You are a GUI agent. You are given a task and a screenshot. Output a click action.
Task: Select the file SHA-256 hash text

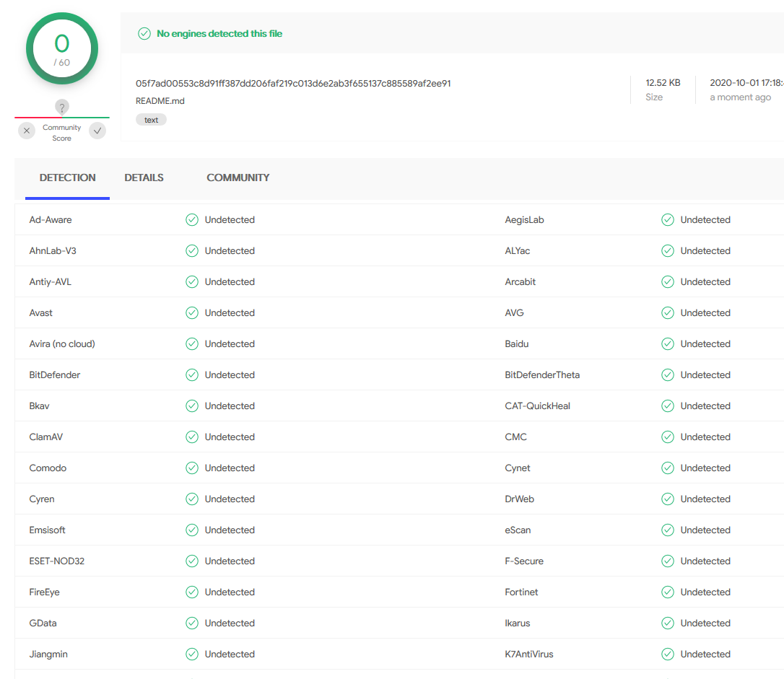pos(293,84)
